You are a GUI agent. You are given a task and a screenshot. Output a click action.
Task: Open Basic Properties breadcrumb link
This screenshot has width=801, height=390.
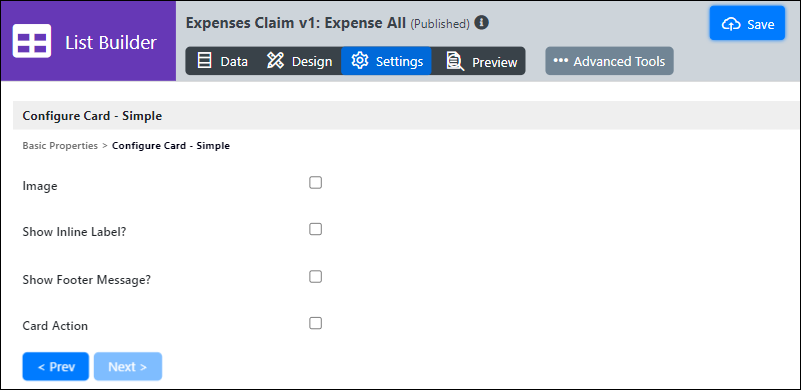point(60,146)
